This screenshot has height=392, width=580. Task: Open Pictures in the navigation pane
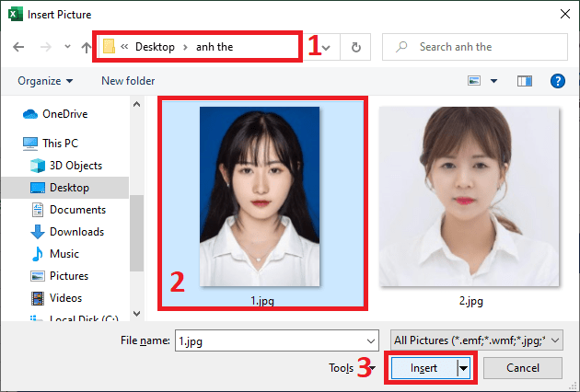click(69, 276)
